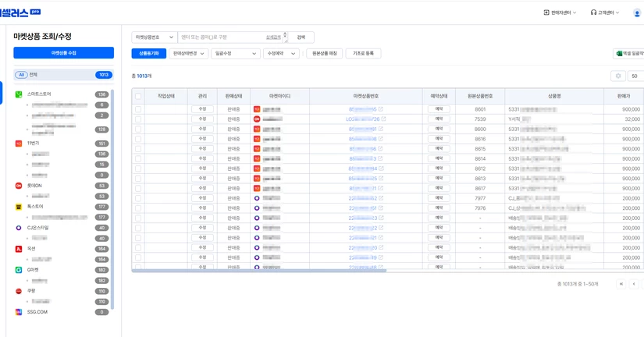This screenshot has height=337, width=644.
Task: Check the row with 원본상품번호 8600
Action: 138,129
